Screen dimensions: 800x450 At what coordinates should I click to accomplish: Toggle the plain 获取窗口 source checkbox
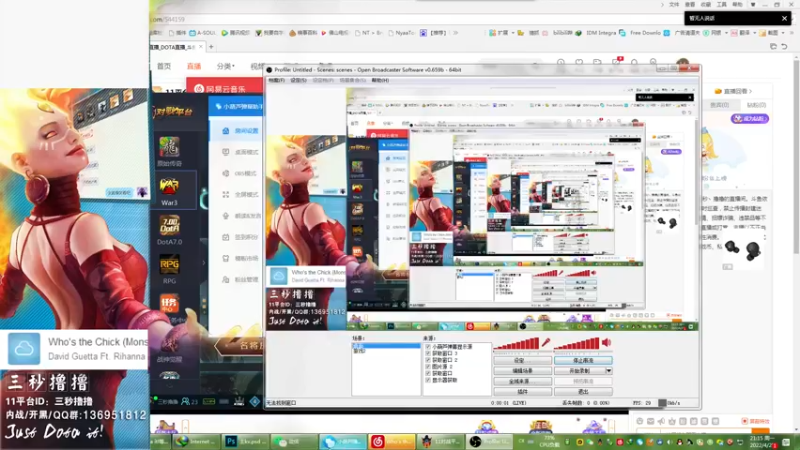(x=428, y=373)
